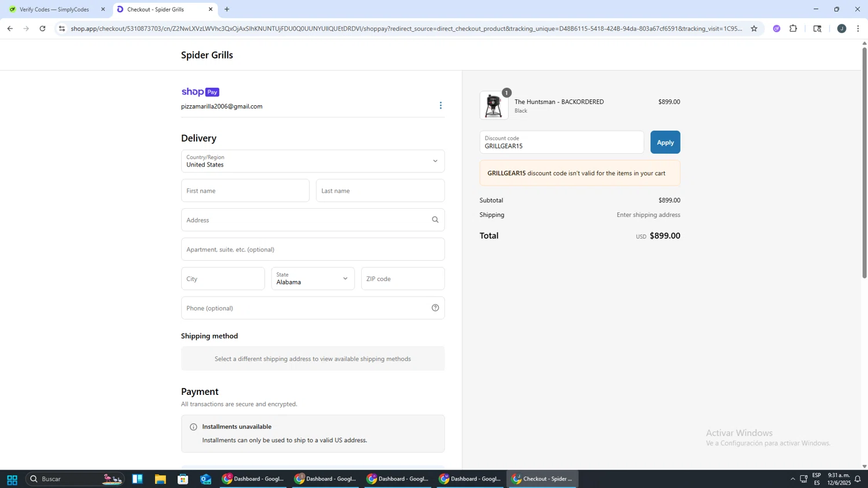The width and height of the screenshot is (868, 488).
Task: Bookmark this page with the star icon
Action: click(754, 28)
